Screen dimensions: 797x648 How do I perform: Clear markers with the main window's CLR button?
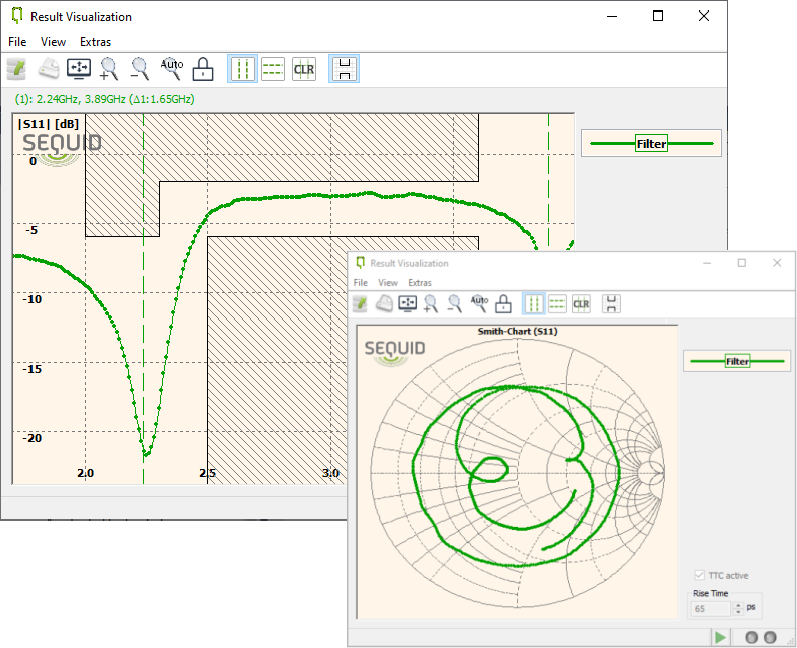click(304, 69)
